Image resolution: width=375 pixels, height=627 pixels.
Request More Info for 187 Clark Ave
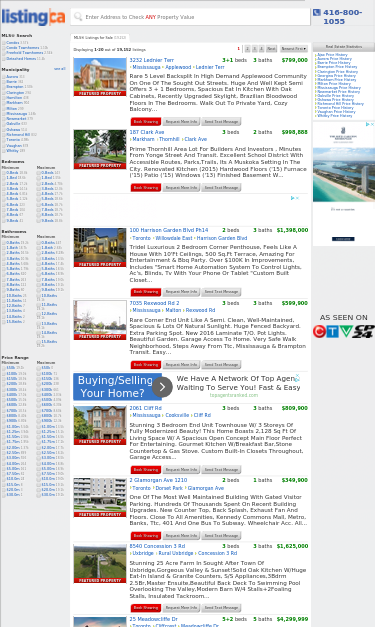181,188
